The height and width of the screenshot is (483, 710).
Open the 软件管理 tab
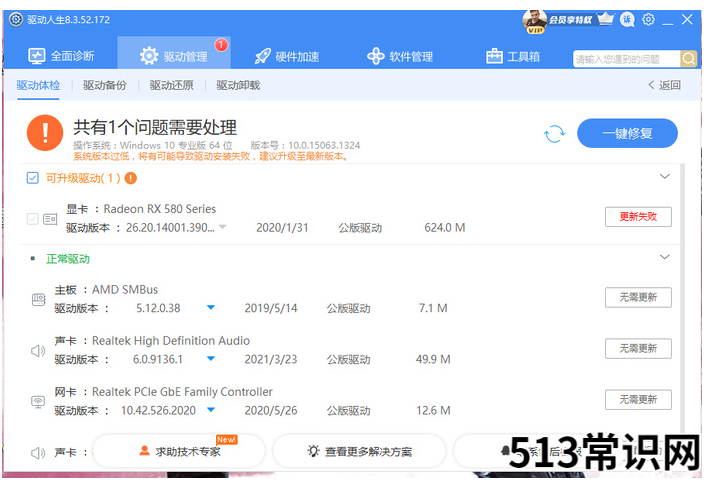(400, 57)
